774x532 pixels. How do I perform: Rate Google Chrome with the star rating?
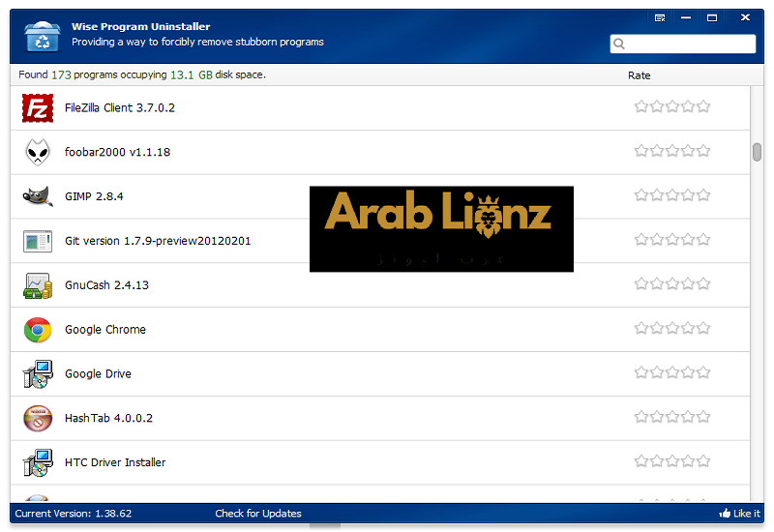tap(672, 328)
